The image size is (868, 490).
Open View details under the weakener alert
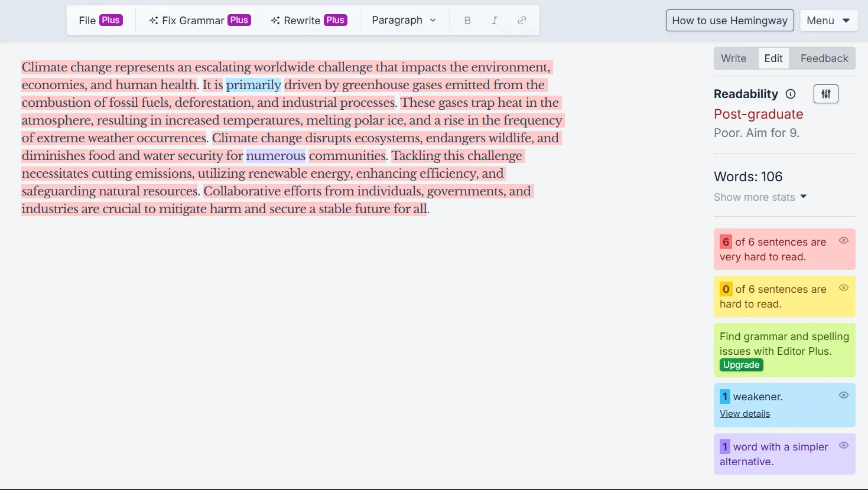pos(745,413)
